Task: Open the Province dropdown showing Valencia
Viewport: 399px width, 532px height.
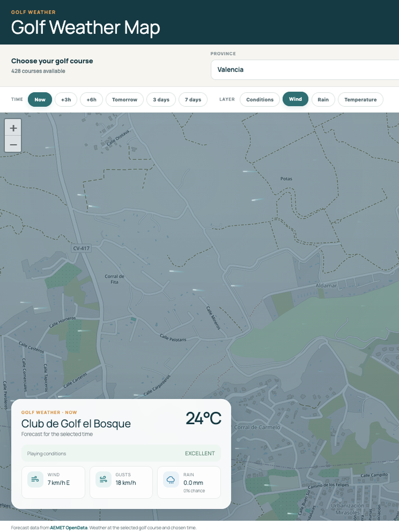Action: coord(305,70)
